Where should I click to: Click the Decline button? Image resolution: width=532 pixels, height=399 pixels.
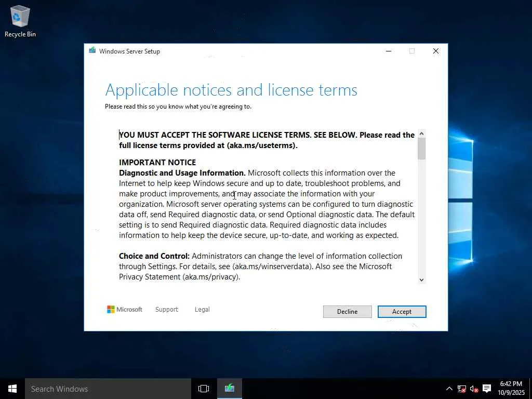coord(347,312)
